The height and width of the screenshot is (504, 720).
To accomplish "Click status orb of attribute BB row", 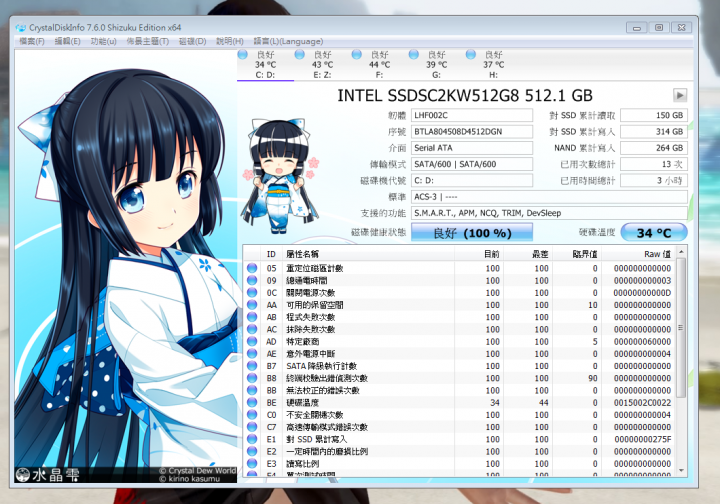I will (252, 391).
